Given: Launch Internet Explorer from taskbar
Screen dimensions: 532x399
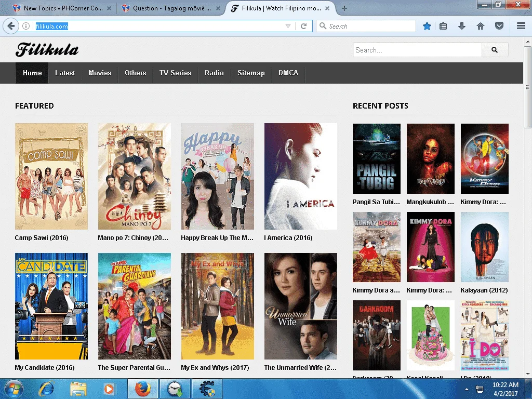Looking at the screenshot, I should click(x=46, y=389).
